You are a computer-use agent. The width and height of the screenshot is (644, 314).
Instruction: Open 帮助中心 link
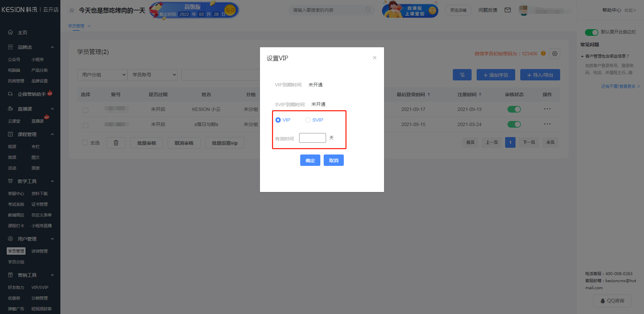pos(611,10)
